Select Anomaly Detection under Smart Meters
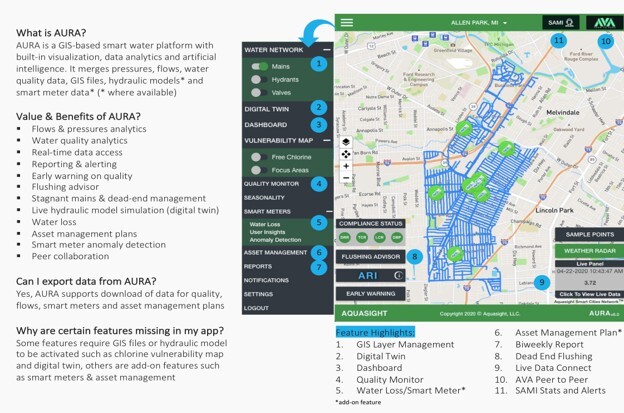This screenshot has width=624, height=413. 275,240
